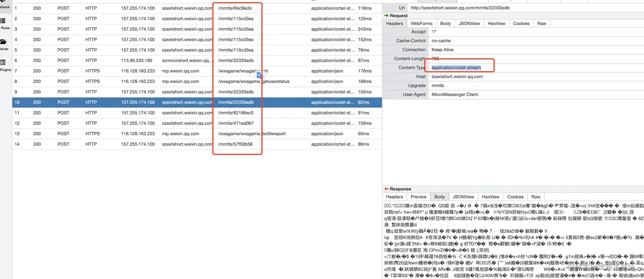Open the Response Headers tab
The height and width of the screenshot is (279, 644).
pyautogui.click(x=394, y=196)
